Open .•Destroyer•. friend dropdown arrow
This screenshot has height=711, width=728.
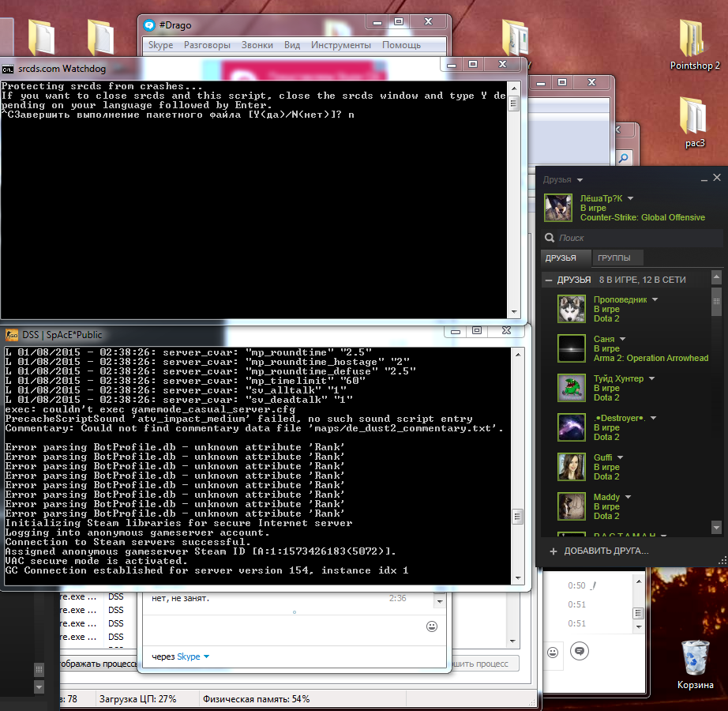653,418
